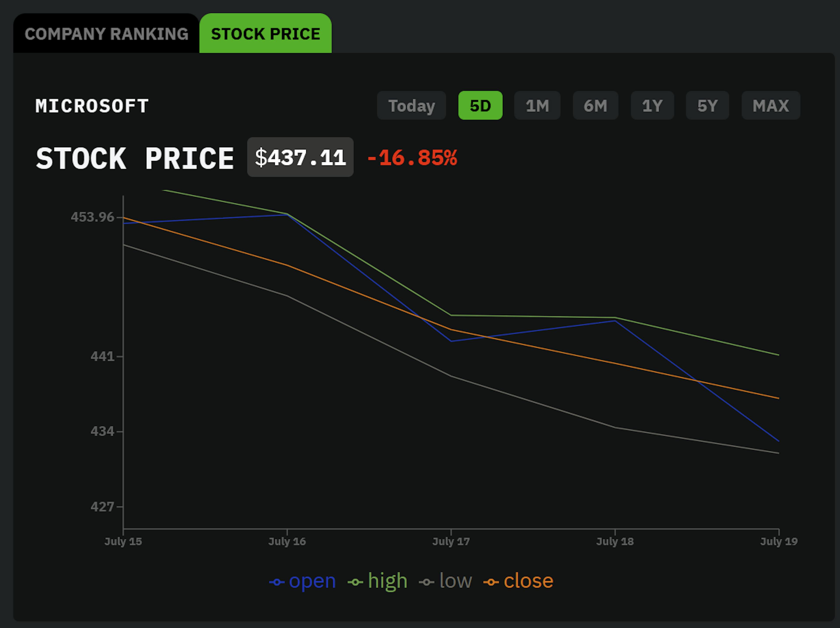Show the Today time range

coord(411,106)
